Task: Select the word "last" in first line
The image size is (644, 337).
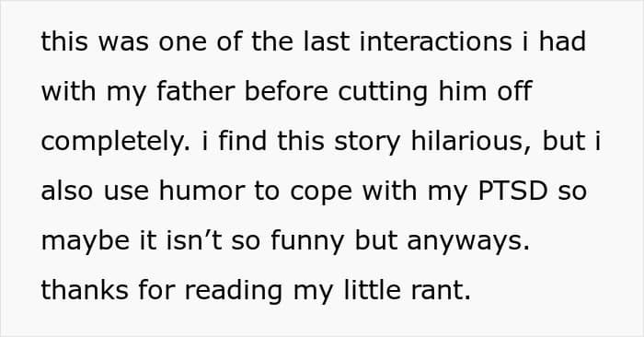Action: 327,41
